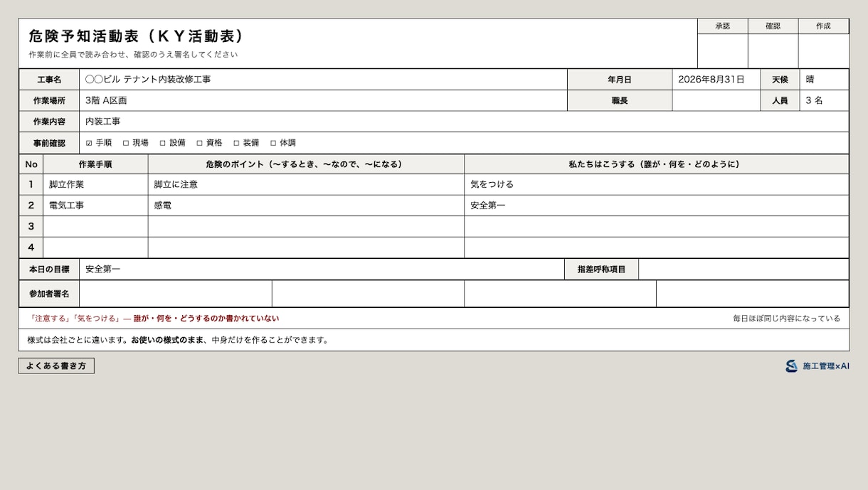Check the 体調 checkbox

[x=273, y=143]
